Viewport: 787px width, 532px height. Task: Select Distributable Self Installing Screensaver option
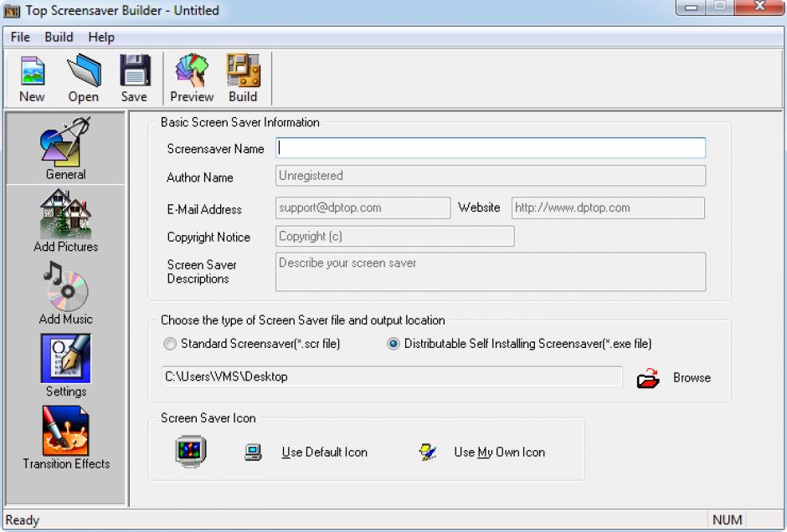click(519, 344)
